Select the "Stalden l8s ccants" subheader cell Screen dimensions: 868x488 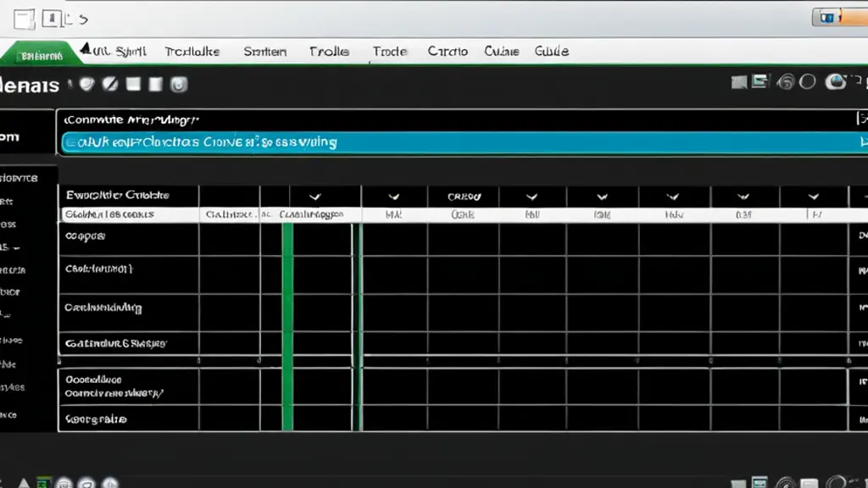pos(129,214)
